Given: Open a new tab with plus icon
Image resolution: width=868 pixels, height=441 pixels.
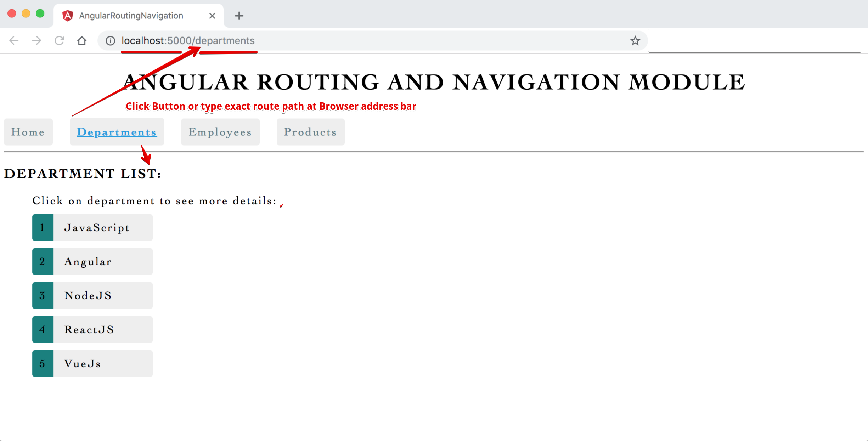Looking at the screenshot, I should coord(239,16).
